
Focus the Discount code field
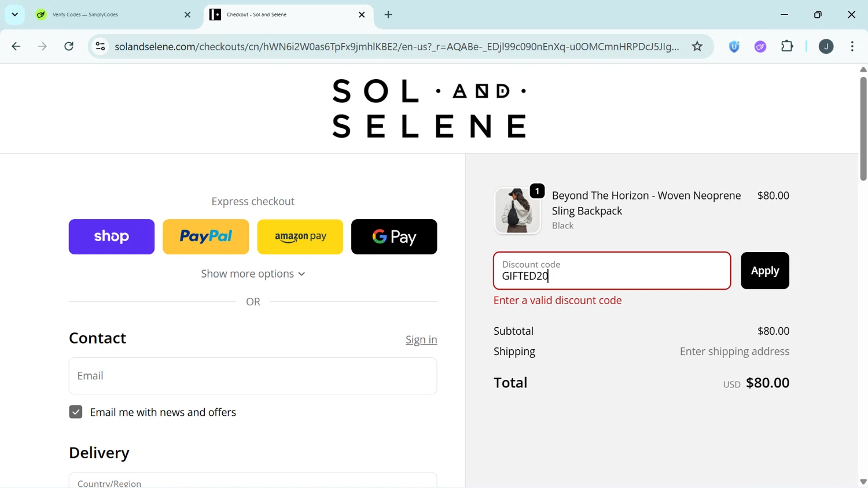click(612, 271)
